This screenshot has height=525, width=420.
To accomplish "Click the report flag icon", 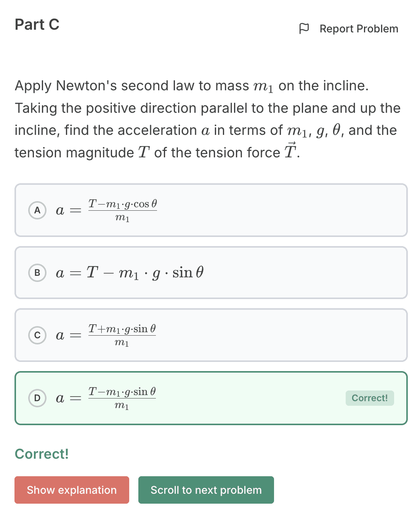I will [x=305, y=28].
